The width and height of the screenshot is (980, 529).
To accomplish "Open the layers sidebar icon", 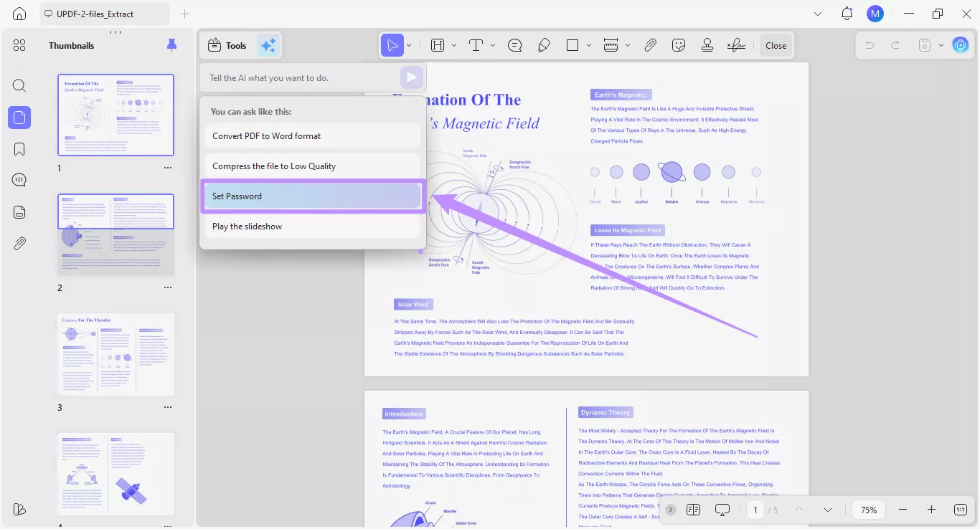I will coord(19,211).
